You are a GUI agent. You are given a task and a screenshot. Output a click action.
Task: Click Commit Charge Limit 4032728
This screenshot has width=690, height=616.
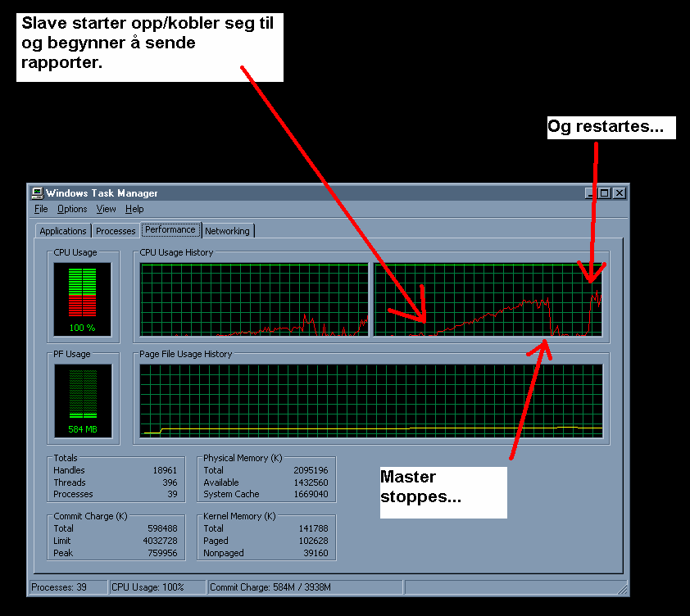160,541
